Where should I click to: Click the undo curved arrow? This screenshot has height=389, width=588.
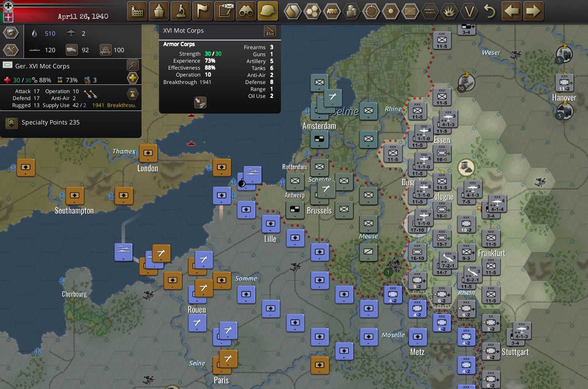coord(490,11)
